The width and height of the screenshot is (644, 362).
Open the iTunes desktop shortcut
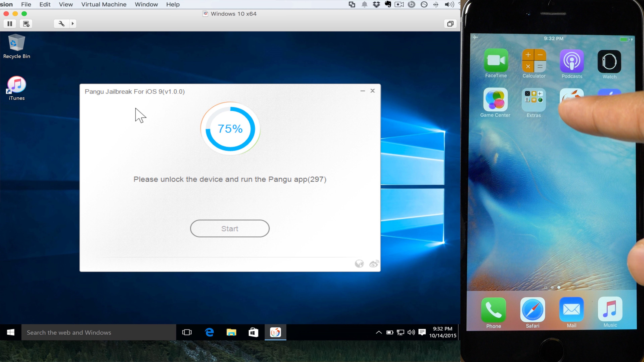pos(16,88)
